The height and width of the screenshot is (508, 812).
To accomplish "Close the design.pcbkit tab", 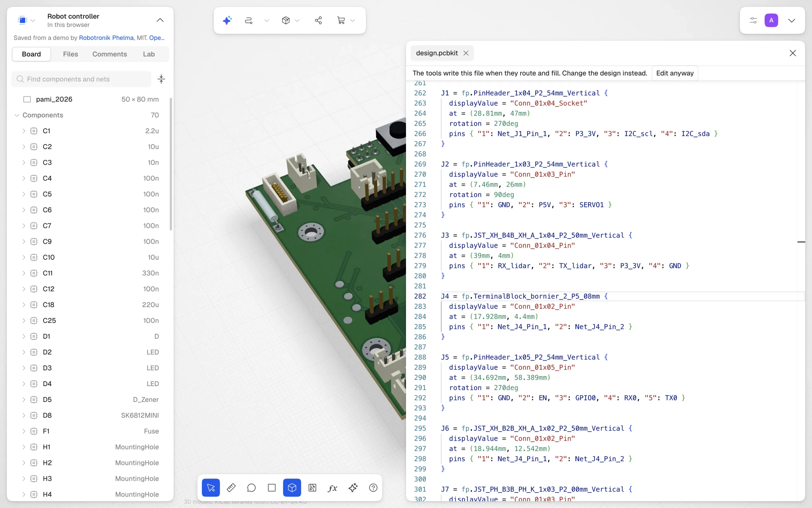I will click(466, 53).
